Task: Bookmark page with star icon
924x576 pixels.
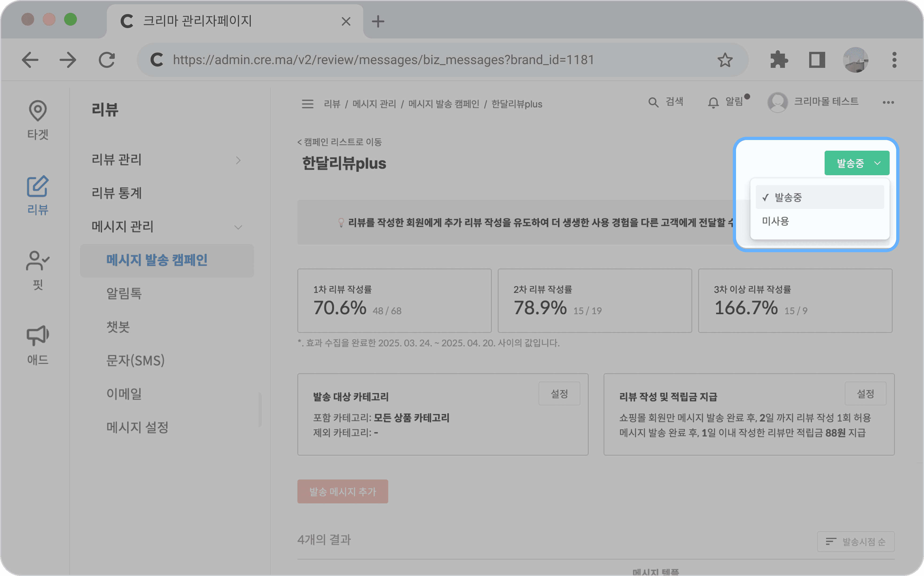Action: click(x=725, y=60)
